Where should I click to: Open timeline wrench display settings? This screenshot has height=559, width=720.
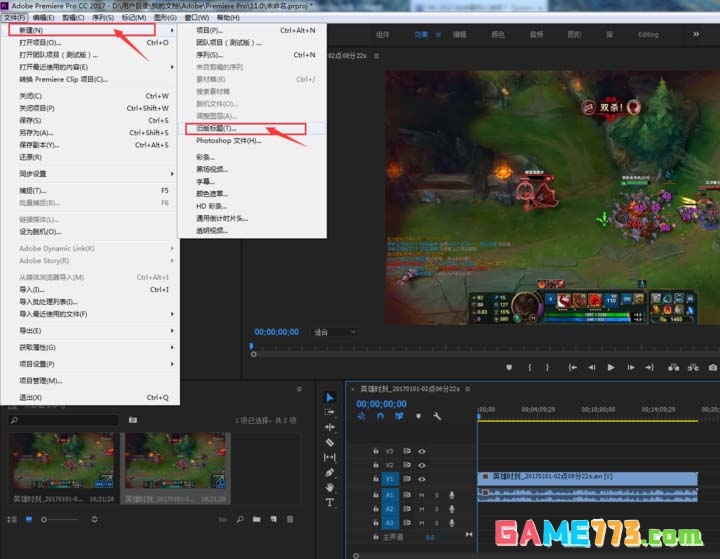coord(437,416)
